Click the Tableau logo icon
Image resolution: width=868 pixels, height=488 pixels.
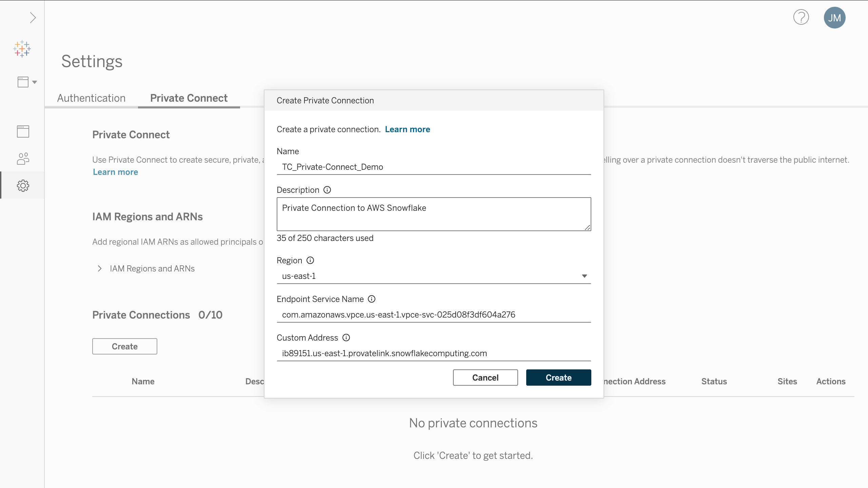pyautogui.click(x=22, y=49)
